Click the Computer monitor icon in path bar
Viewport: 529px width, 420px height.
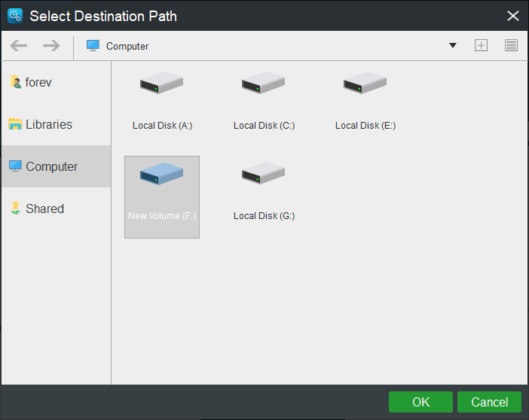coord(93,45)
